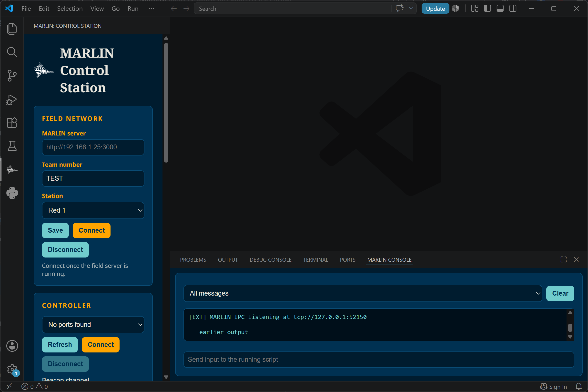Image resolution: width=588 pixels, height=392 pixels.
Task: Switch to the PROBLEMS tab
Action: tap(193, 260)
